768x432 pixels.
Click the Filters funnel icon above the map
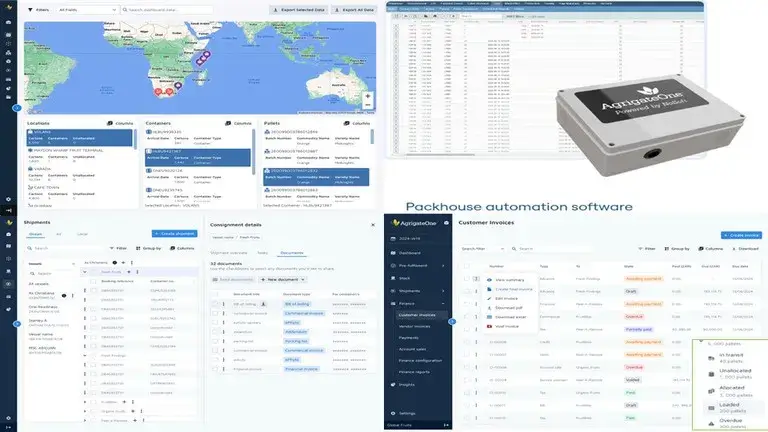[x=30, y=9]
